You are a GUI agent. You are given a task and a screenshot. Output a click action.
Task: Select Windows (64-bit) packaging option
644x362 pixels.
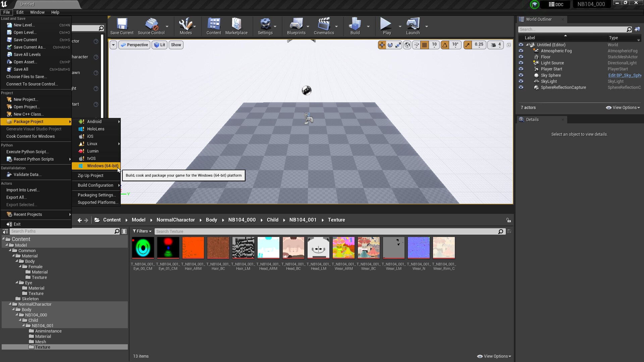[x=96, y=166]
